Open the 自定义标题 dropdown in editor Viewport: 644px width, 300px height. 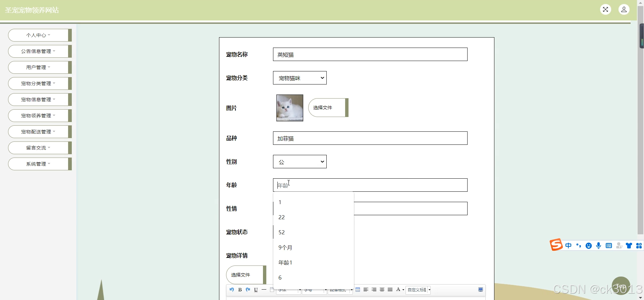point(418,290)
